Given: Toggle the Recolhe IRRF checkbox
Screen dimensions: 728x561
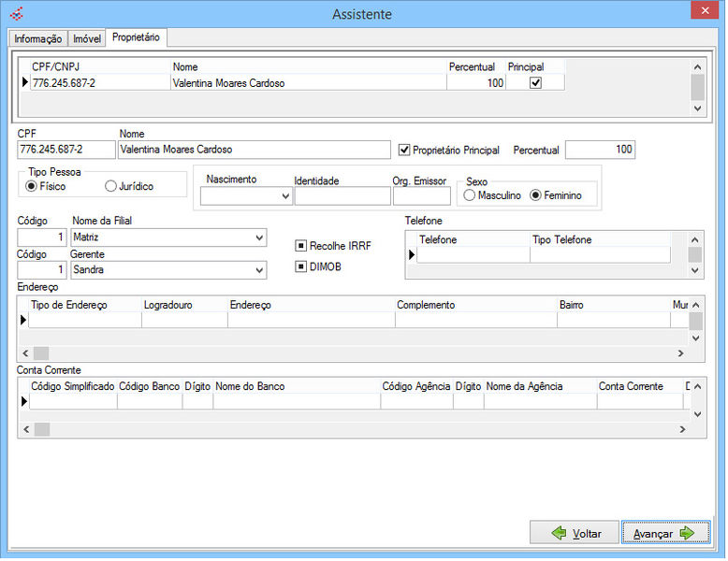Looking at the screenshot, I should click(x=301, y=246).
